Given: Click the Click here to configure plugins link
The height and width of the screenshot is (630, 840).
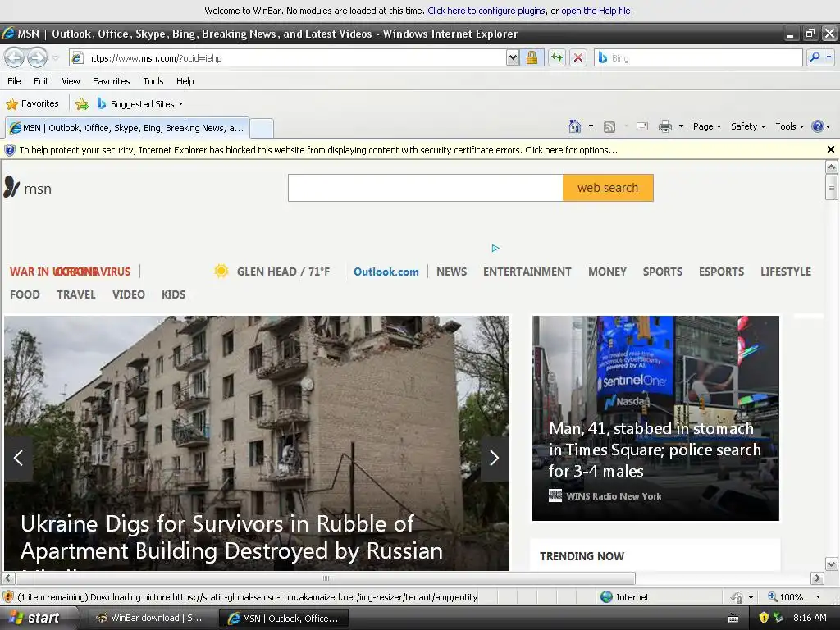Looking at the screenshot, I should [486, 10].
